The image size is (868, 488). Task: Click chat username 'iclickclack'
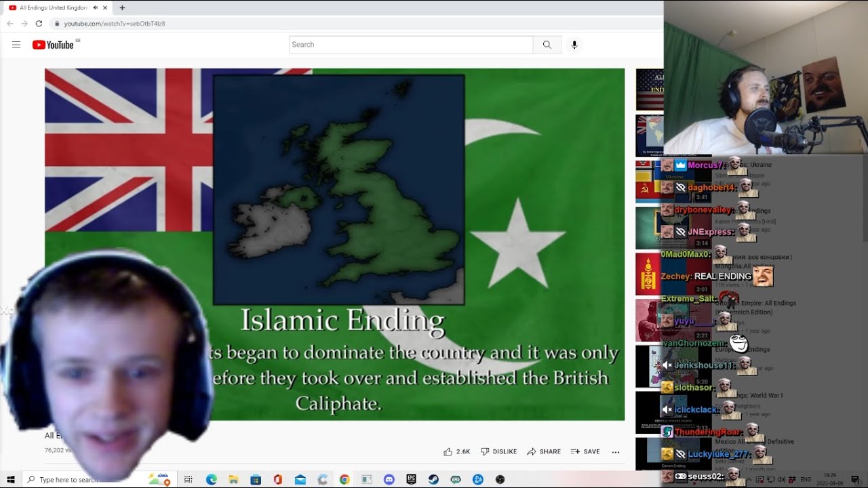pos(697,410)
